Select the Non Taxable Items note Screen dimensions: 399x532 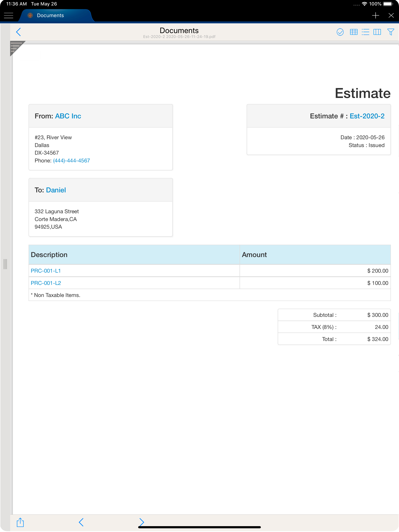(56, 295)
